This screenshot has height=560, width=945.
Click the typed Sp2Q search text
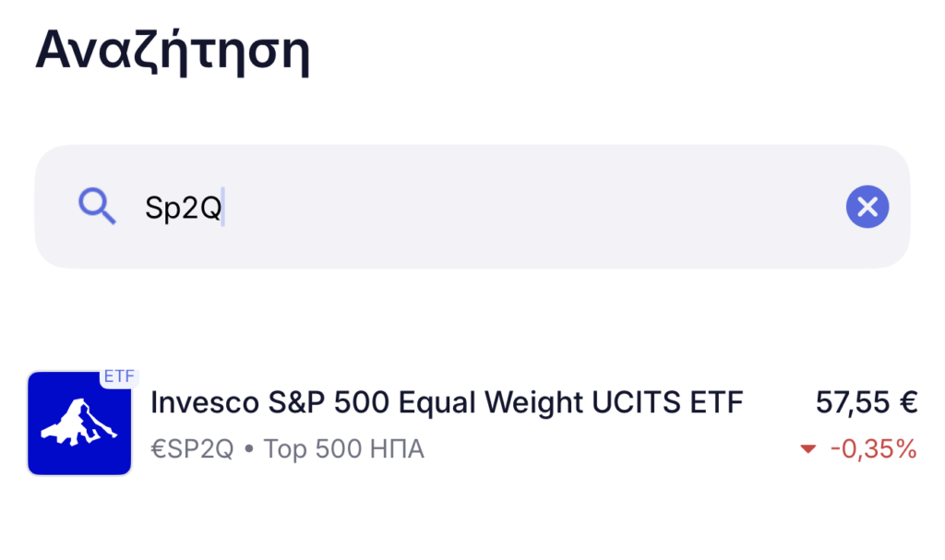(183, 208)
